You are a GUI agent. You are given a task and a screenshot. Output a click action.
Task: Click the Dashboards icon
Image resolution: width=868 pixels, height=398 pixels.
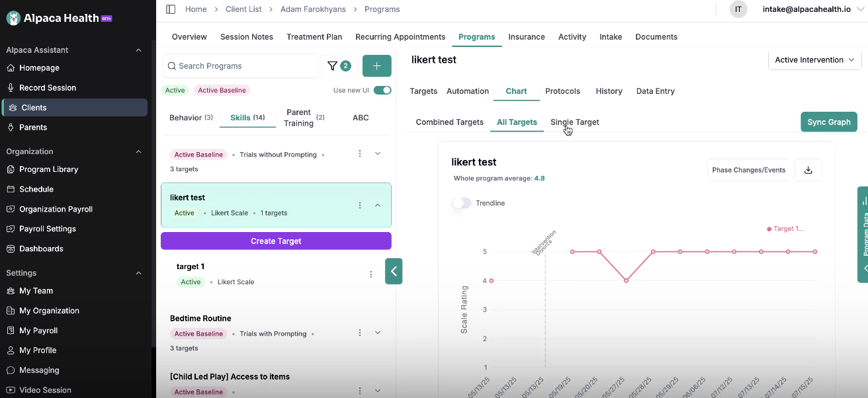pos(11,249)
